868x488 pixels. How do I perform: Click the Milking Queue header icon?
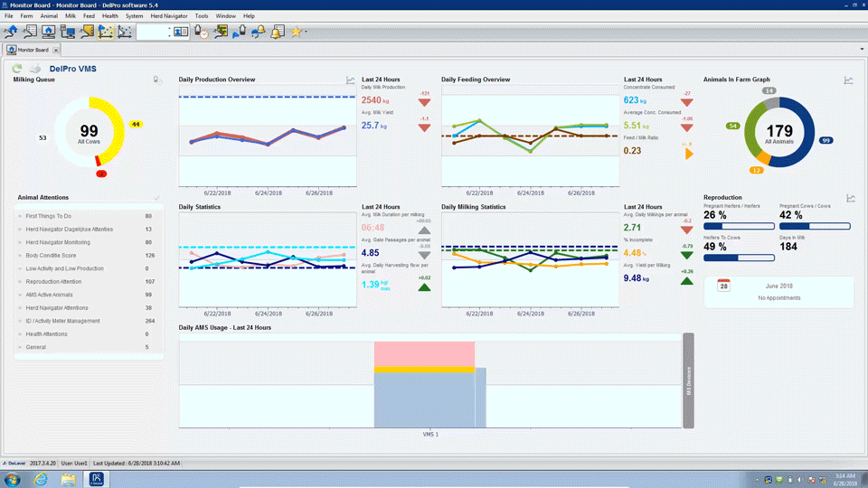pyautogui.click(x=157, y=80)
